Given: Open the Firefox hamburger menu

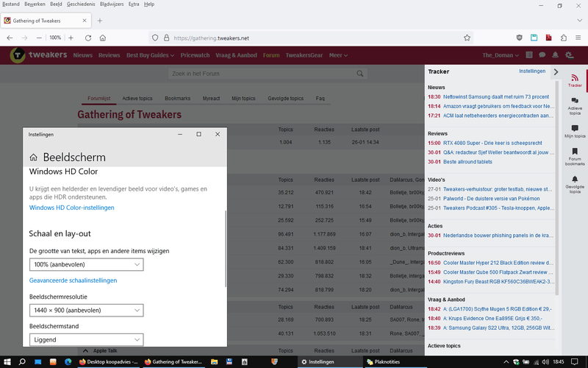Looking at the screenshot, I should click(578, 38).
